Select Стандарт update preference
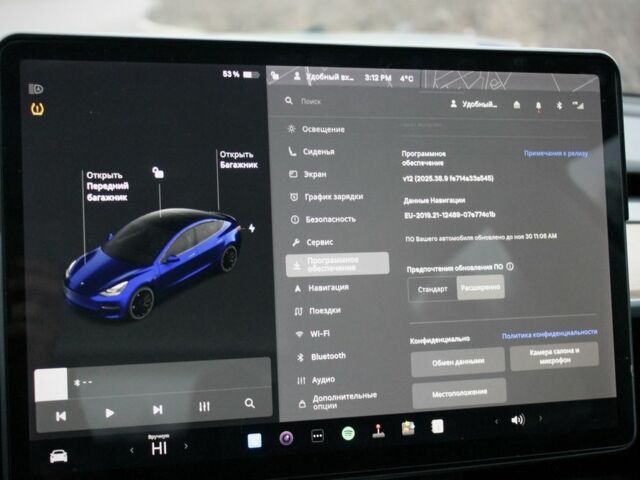The width and height of the screenshot is (640, 480). click(x=432, y=288)
